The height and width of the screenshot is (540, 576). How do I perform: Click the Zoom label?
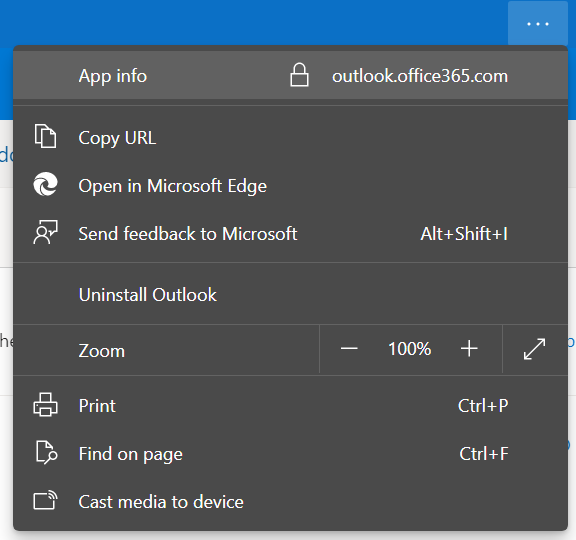coord(102,351)
